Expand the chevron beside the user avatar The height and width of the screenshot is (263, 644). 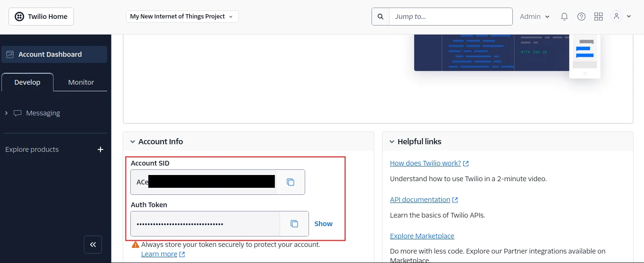(x=629, y=17)
